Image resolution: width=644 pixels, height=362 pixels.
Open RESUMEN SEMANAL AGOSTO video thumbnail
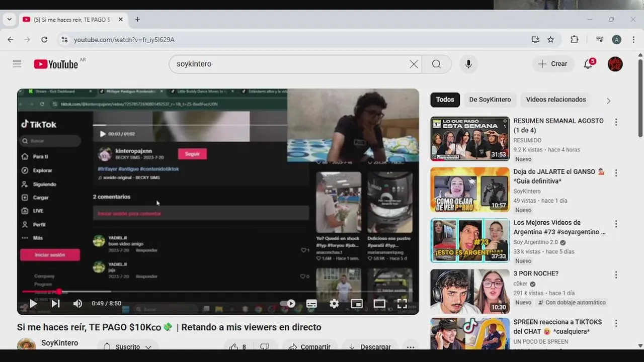point(470,139)
